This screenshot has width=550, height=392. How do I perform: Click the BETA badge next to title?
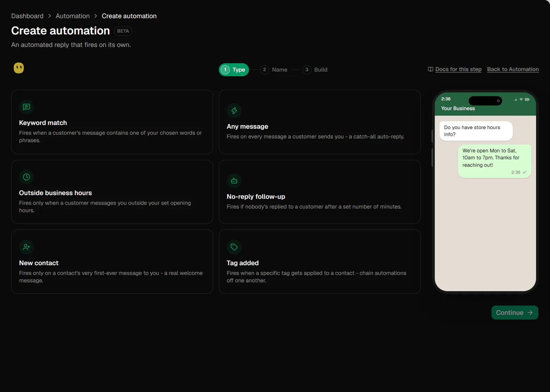pyautogui.click(x=123, y=31)
